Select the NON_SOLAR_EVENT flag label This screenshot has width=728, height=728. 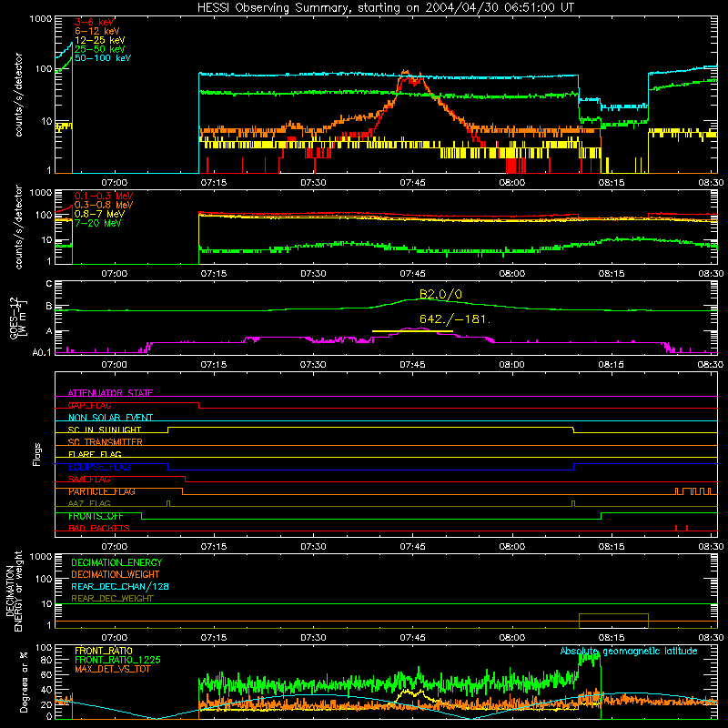tap(110, 418)
